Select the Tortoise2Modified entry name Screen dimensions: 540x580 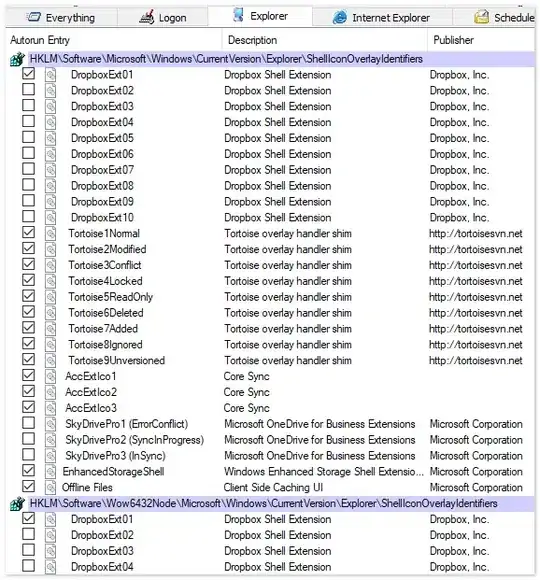tap(107, 249)
